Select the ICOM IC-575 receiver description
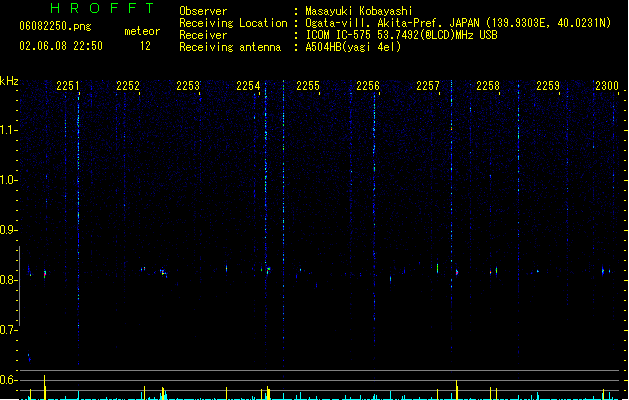This screenshot has height=400, width=629. 401,35
